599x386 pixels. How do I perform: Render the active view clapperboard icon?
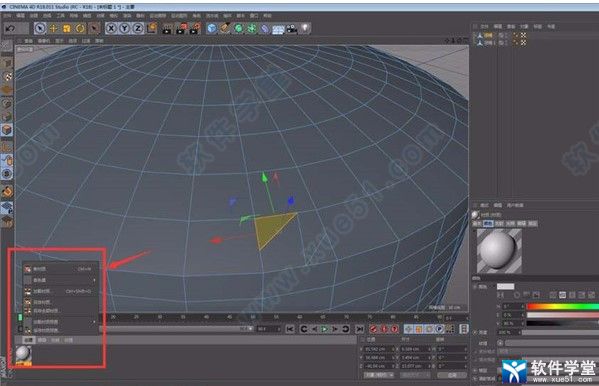(x=167, y=28)
